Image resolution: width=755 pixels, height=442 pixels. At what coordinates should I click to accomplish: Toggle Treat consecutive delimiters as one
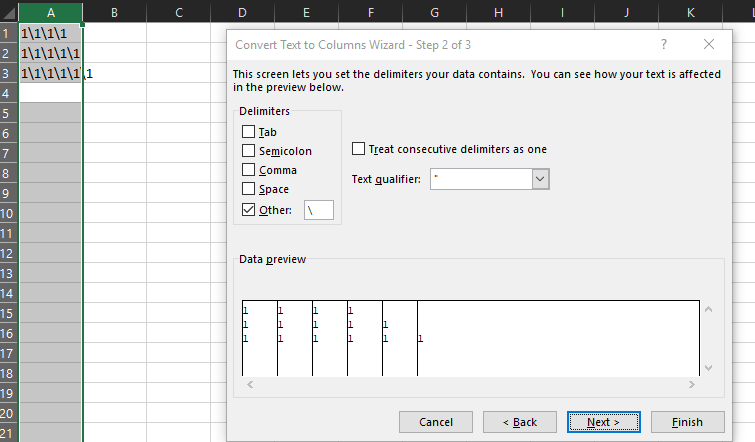[x=359, y=149]
